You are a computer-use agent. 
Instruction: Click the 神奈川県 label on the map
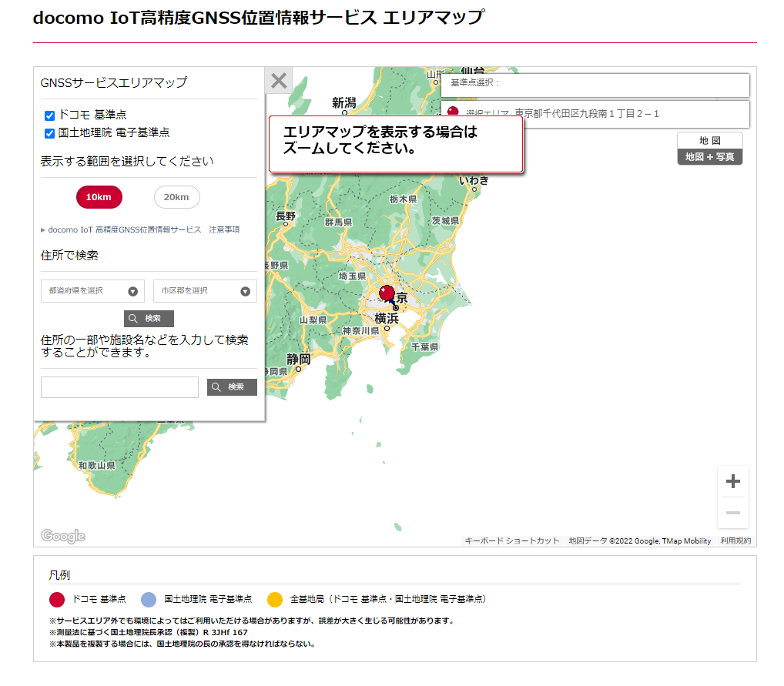[x=360, y=331]
